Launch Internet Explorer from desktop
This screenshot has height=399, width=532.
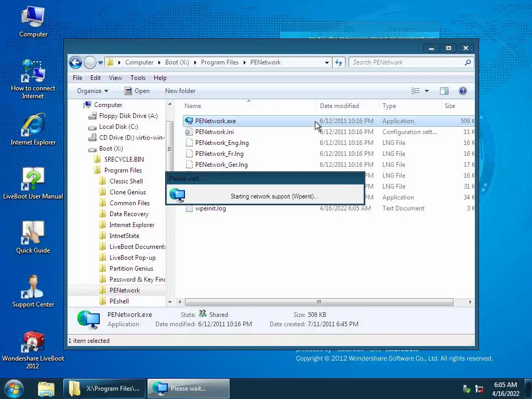point(33,129)
